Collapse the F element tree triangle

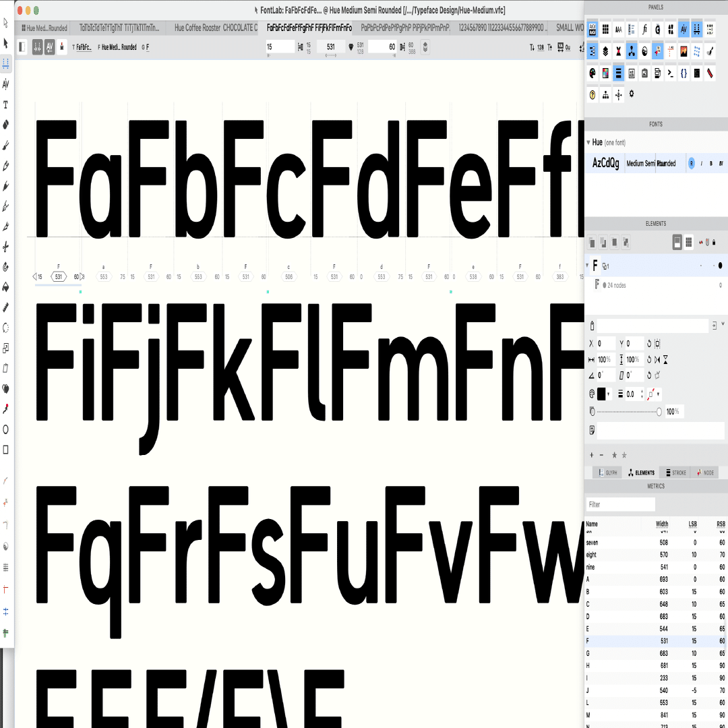[x=587, y=265]
